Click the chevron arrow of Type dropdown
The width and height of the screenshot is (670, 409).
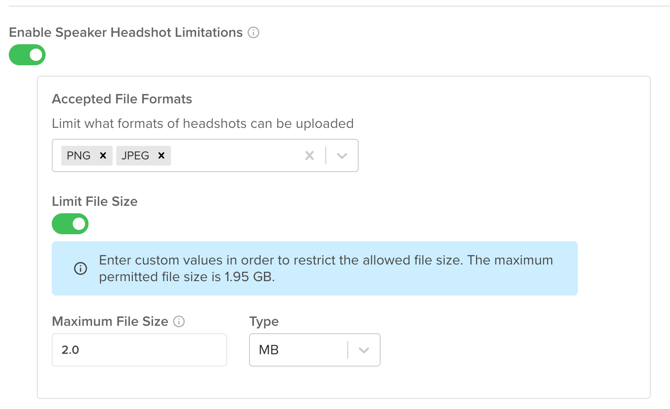[364, 350]
